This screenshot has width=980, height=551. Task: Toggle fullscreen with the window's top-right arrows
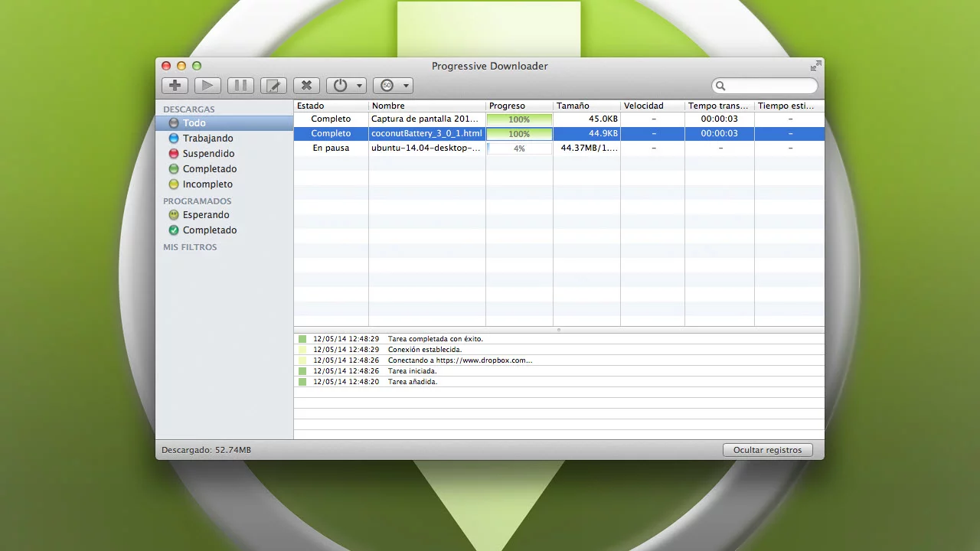click(815, 66)
